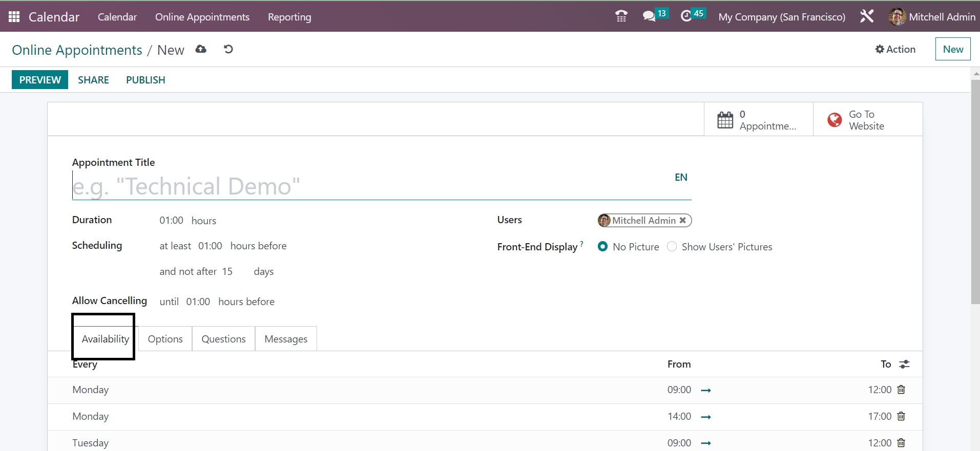Open the activities clock icon
Screen dimensions: 980x451
click(x=686, y=16)
